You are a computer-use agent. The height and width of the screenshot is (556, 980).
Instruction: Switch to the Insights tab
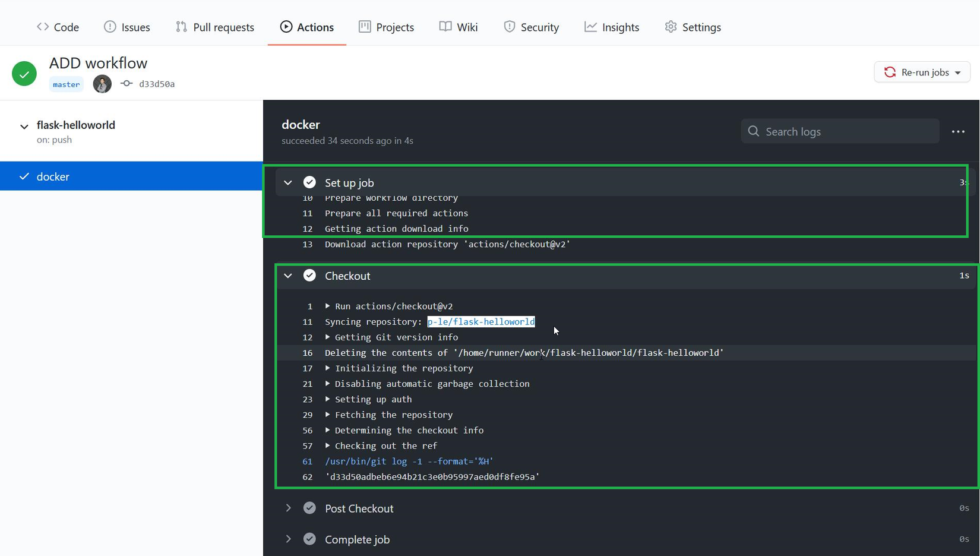tap(612, 27)
